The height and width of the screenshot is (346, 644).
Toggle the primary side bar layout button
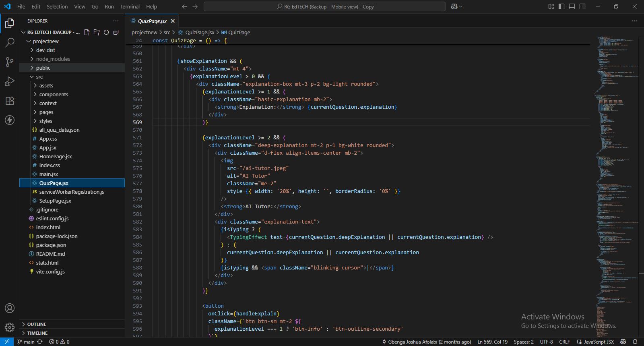click(561, 6)
